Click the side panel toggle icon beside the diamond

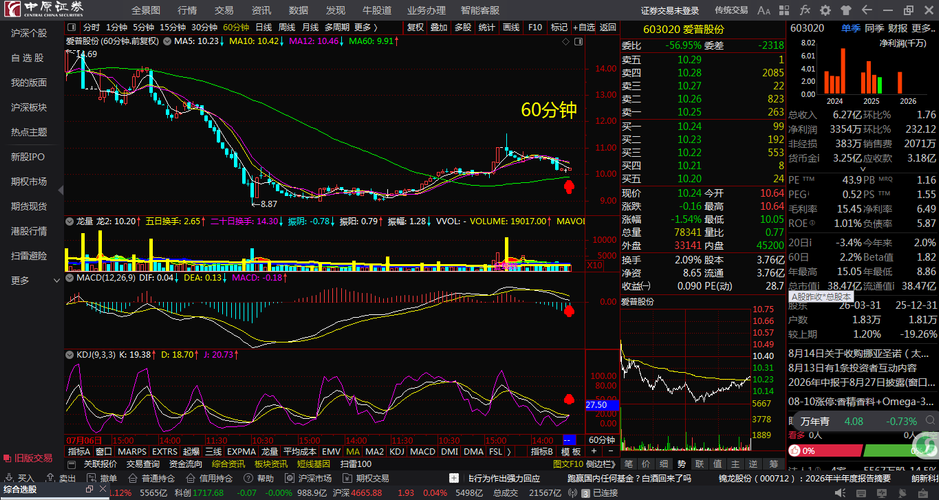pos(578,41)
